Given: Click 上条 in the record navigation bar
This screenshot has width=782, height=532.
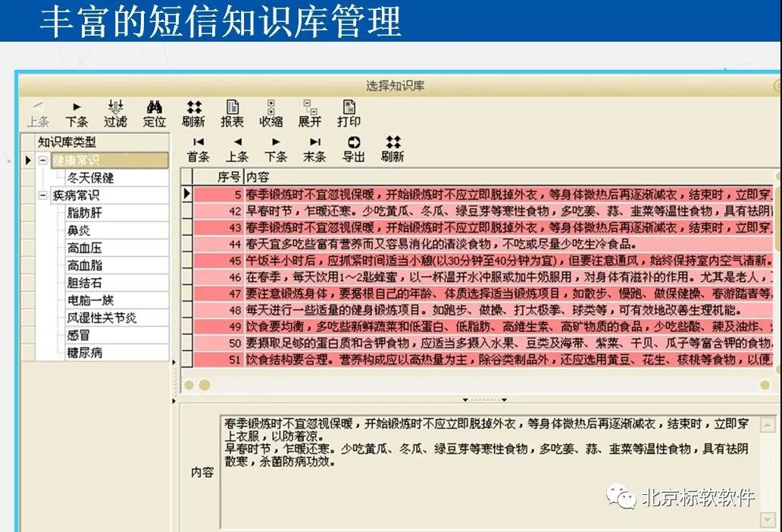Looking at the screenshot, I should (237, 149).
